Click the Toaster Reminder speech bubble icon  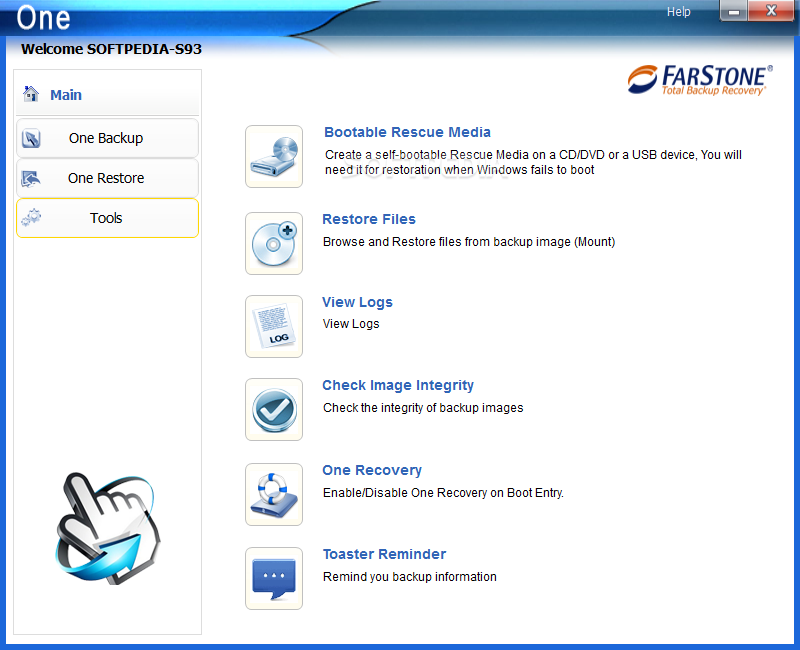click(274, 579)
